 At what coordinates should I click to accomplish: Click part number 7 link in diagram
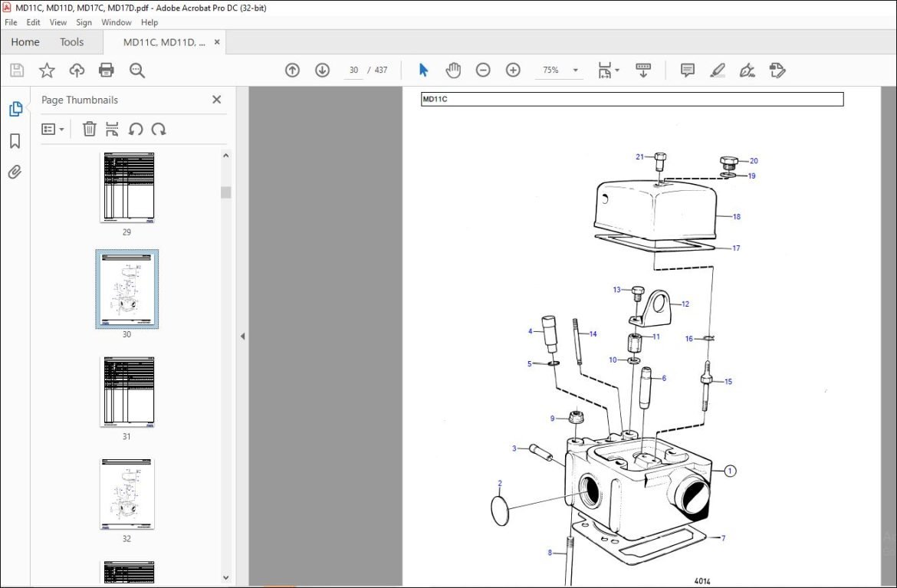[x=723, y=538]
